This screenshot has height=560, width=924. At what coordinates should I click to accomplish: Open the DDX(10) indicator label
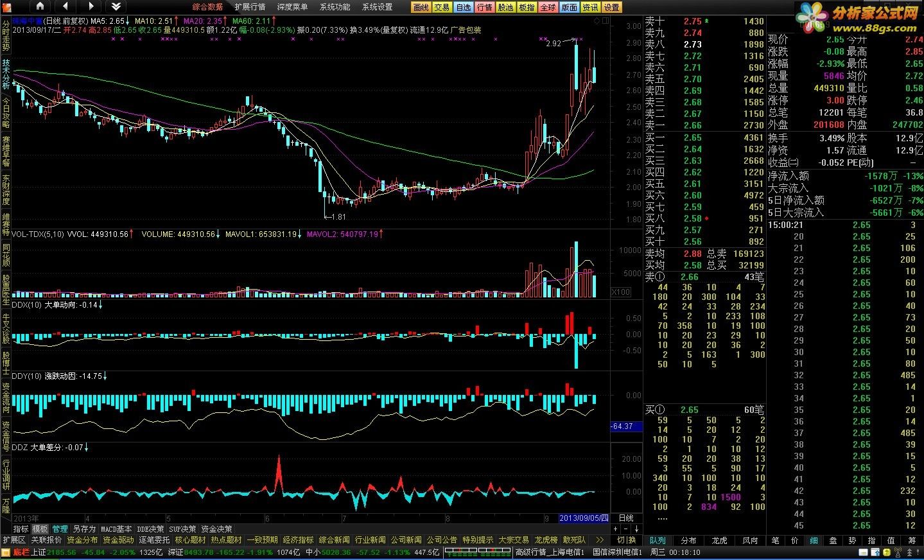[x=26, y=305]
